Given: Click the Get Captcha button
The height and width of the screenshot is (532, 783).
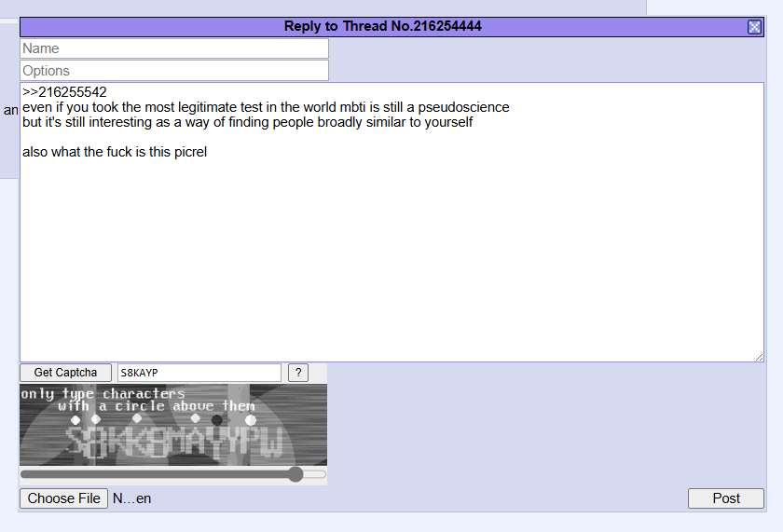Looking at the screenshot, I should pyautogui.click(x=65, y=373).
